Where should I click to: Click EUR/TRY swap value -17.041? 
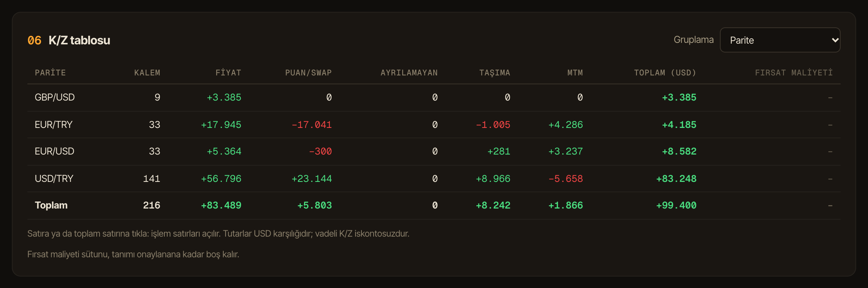point(311,125)
